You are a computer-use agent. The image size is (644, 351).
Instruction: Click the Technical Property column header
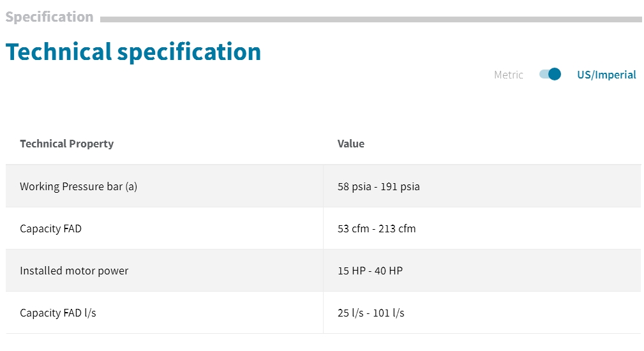pyautogui.click(x=66, y=144)
